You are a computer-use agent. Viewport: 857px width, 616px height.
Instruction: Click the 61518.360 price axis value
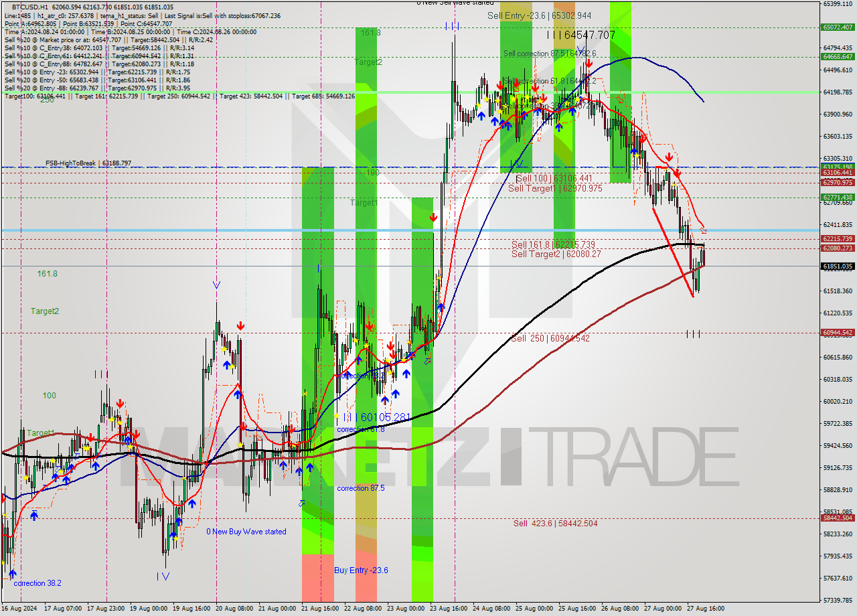pyautogui.click(x=837, y=291)
